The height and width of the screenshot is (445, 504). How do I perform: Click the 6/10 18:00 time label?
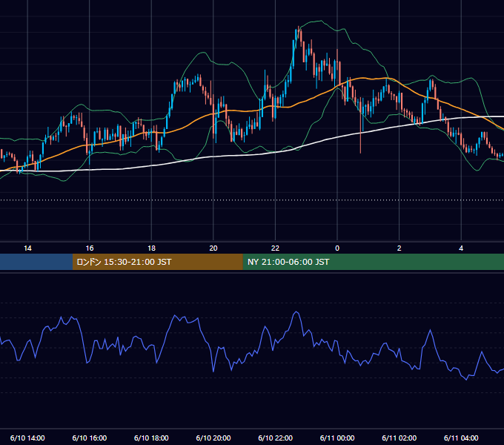pyautogui.click(x=151, y=438)
